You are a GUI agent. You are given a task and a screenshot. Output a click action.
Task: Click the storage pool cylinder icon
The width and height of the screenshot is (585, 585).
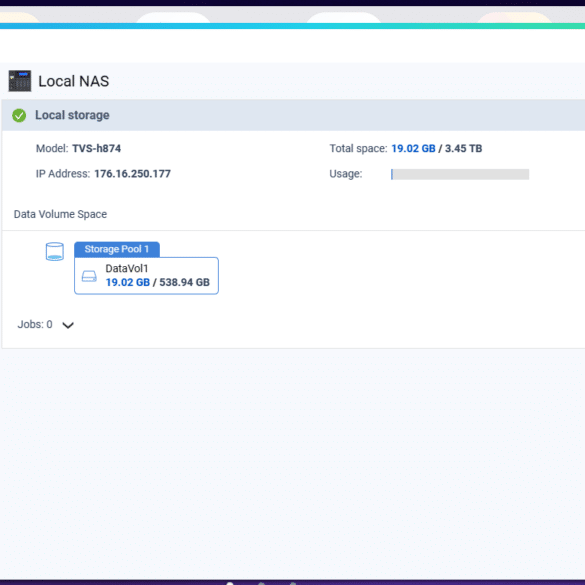55,251
